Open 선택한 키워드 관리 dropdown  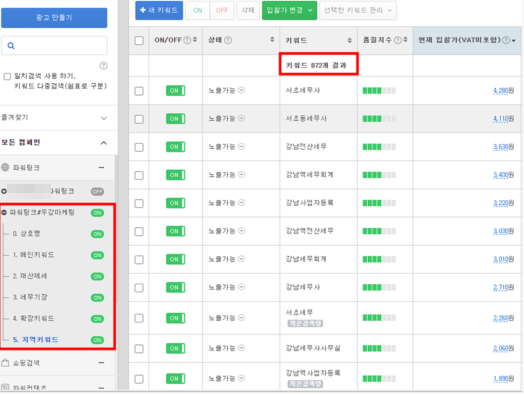coord(358,10)
